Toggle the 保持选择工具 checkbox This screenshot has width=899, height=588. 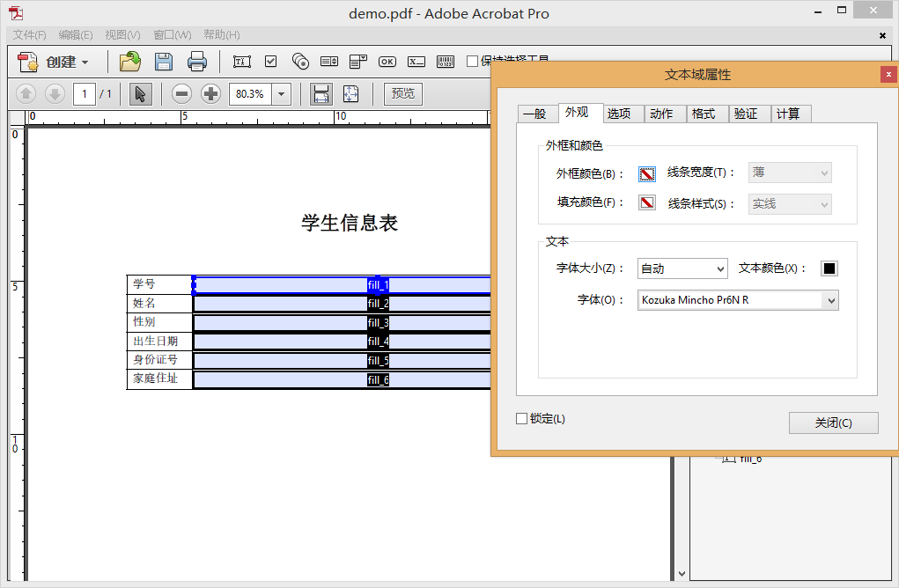(x=473, y=62)
